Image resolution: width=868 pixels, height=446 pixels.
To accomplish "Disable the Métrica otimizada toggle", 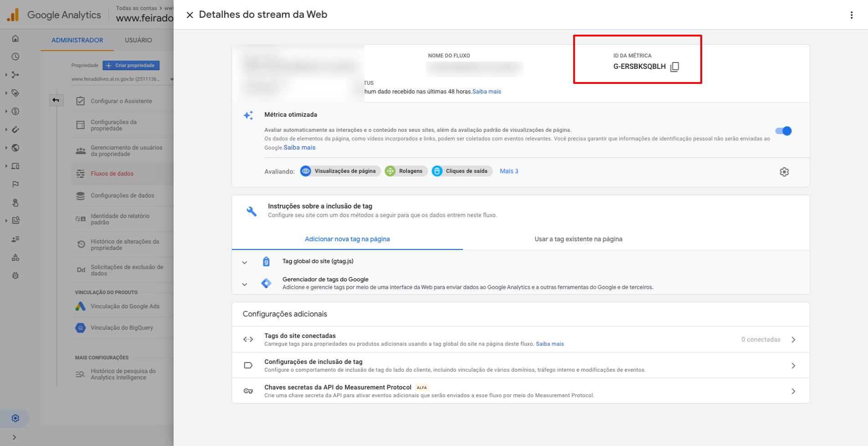I will [x=784, y=131].
